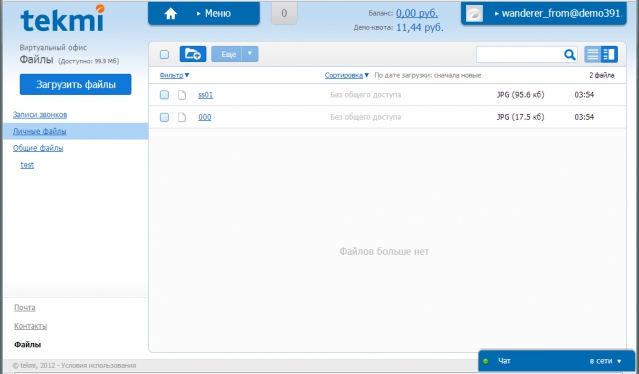Toggle the select-all files checkbox
Image resolution: width=639 pixels, height=374 pixels.
pos(164,54)
